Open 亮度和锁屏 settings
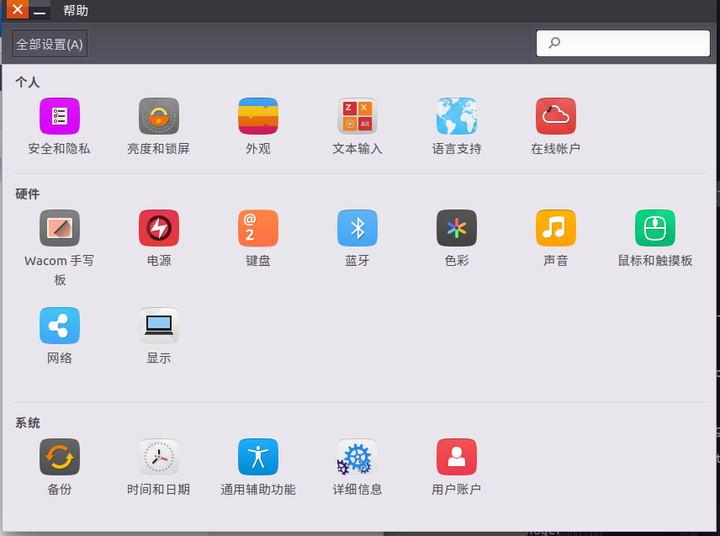Screen dimensions: 720x536 point(159,116)
